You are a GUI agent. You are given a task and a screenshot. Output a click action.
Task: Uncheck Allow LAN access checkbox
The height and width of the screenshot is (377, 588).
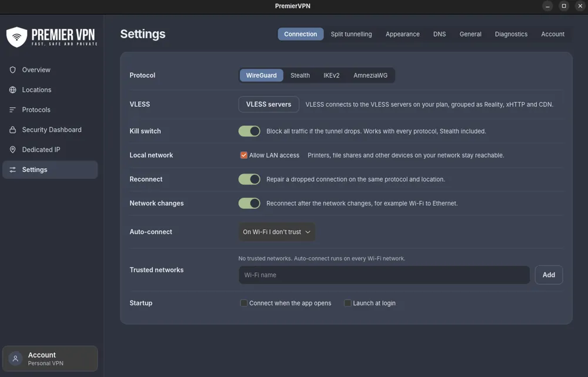tap(244, 155)
